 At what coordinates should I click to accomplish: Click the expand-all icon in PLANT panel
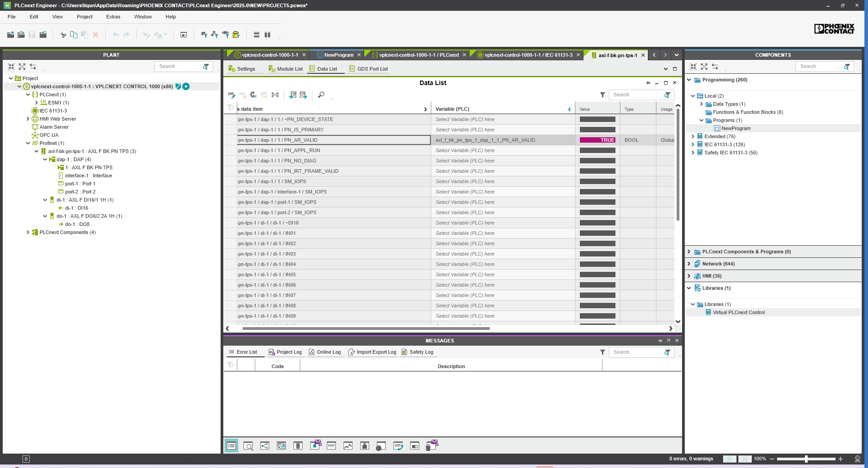click(x=22, y=67)
